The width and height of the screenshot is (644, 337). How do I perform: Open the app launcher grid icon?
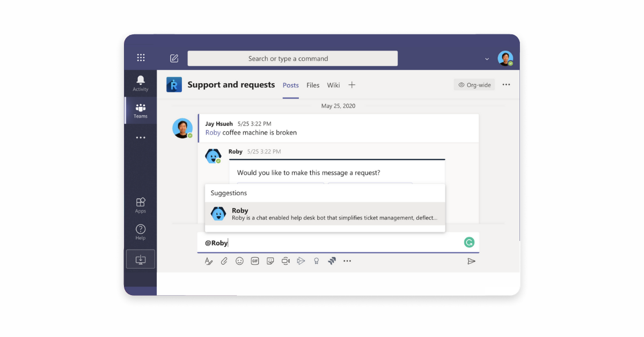[141, 58]
